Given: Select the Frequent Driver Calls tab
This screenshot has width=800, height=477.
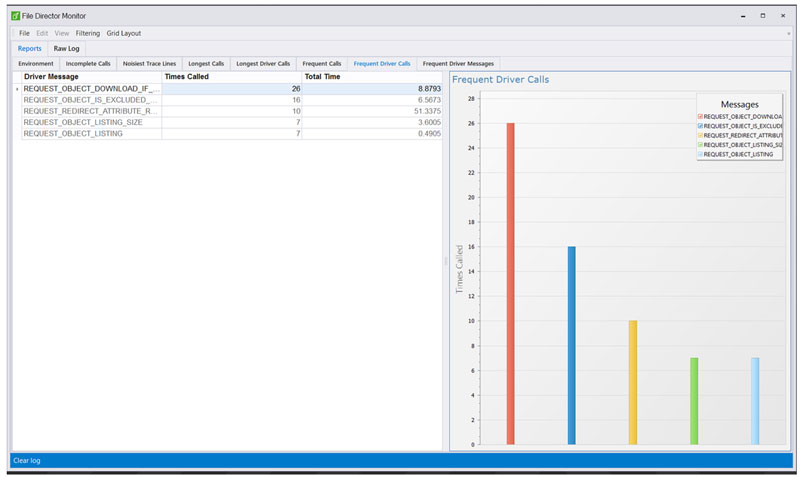Looking at the screenshot, I should pyautogui.click(x=382, y=64).
